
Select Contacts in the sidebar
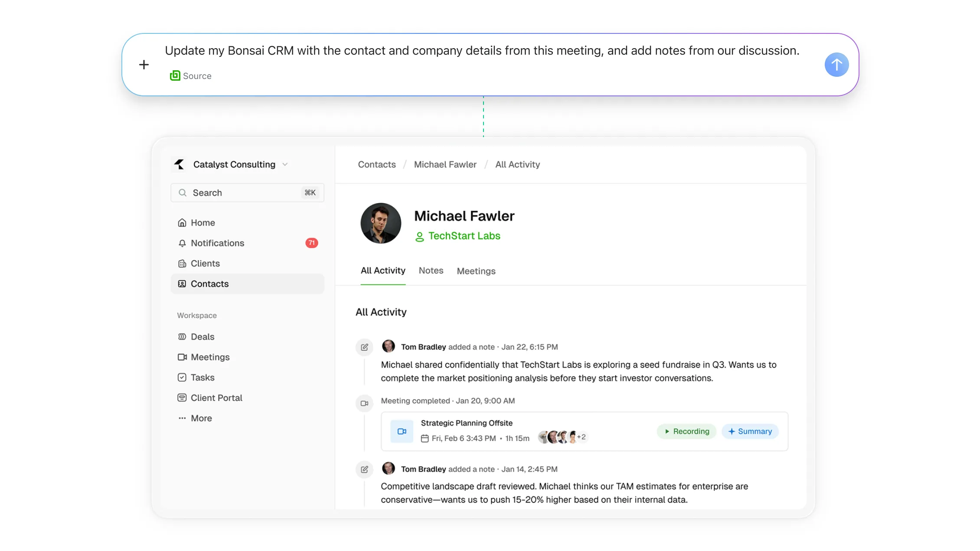point(247,284)
